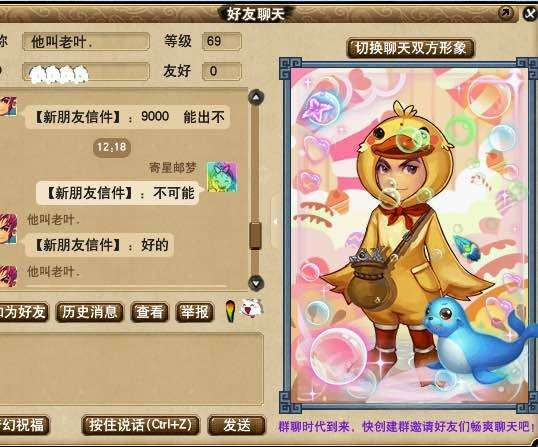Click the scroll down arrow in chat
Screen dimensions: 538x447
(x=256, y=283)
